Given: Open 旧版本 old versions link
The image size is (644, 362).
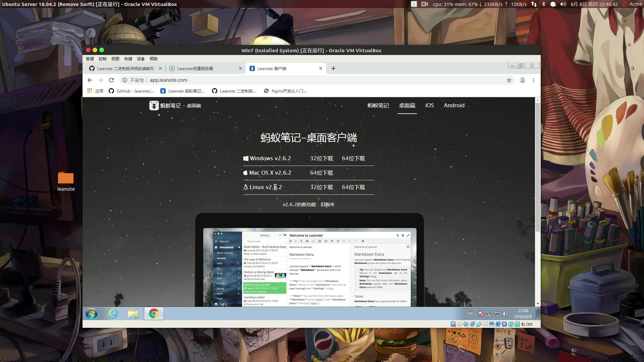Looking at the screenshot, I should point(327,204).
